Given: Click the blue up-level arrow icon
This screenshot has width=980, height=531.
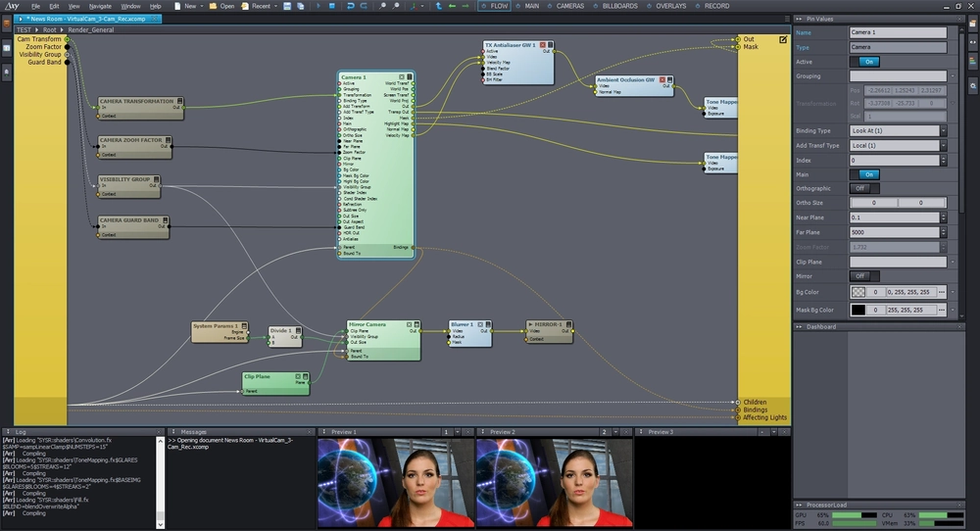Looking at the screenshot, I should pos(438,6).
